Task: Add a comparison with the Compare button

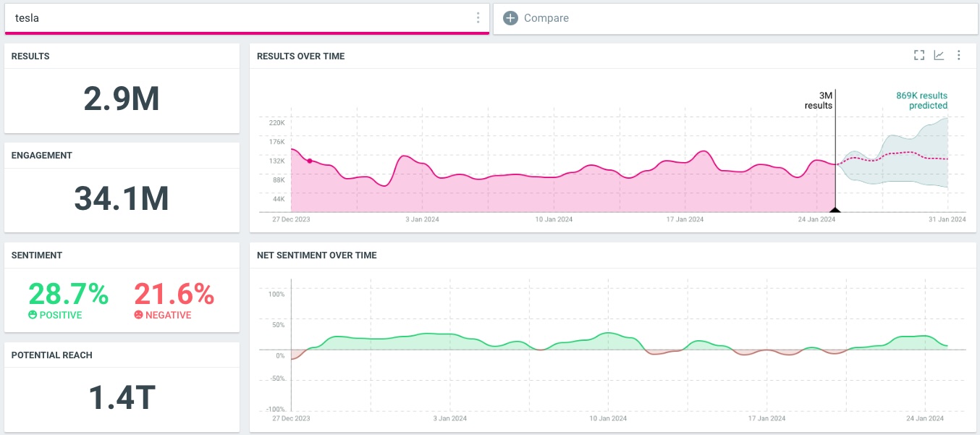Action: pos(735,18)
